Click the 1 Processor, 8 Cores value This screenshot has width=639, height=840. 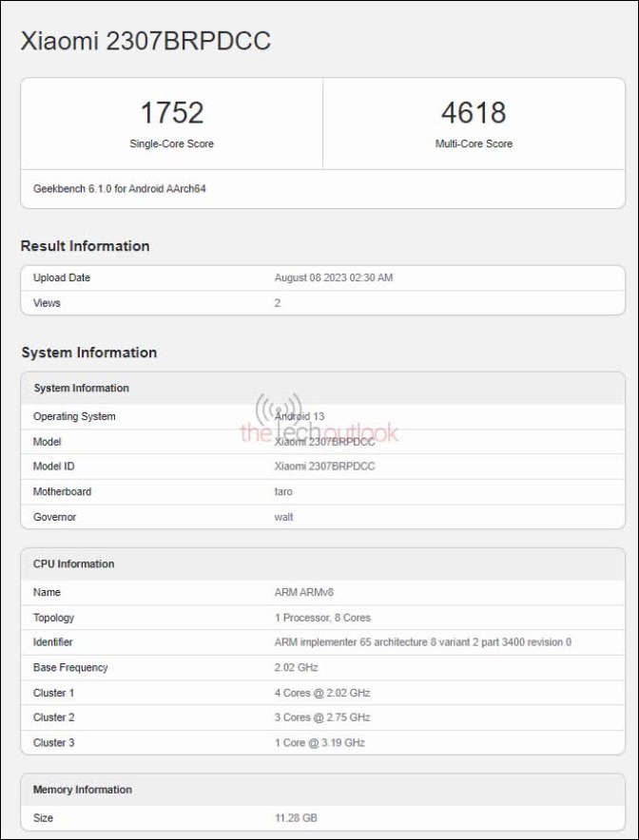(322, 617)
